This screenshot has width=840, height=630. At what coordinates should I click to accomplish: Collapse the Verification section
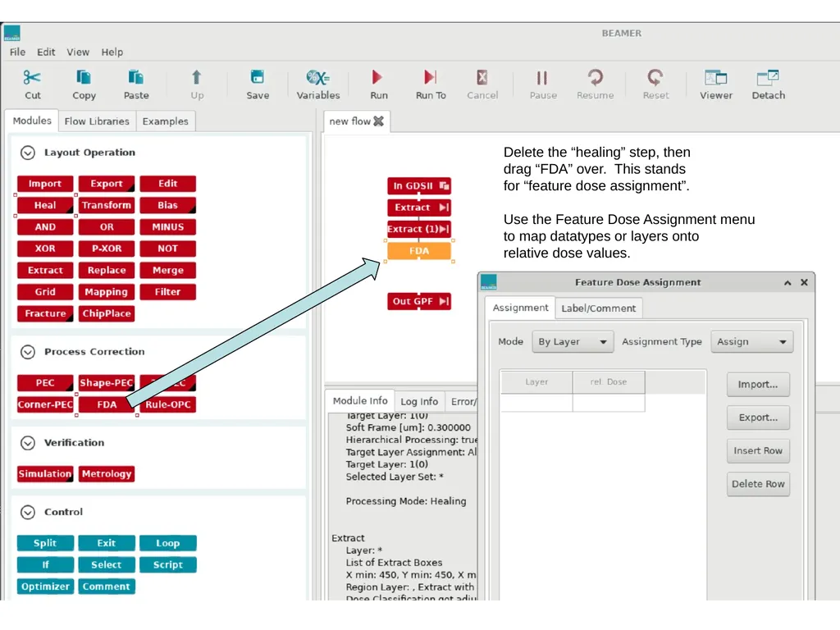coord(28,443)
